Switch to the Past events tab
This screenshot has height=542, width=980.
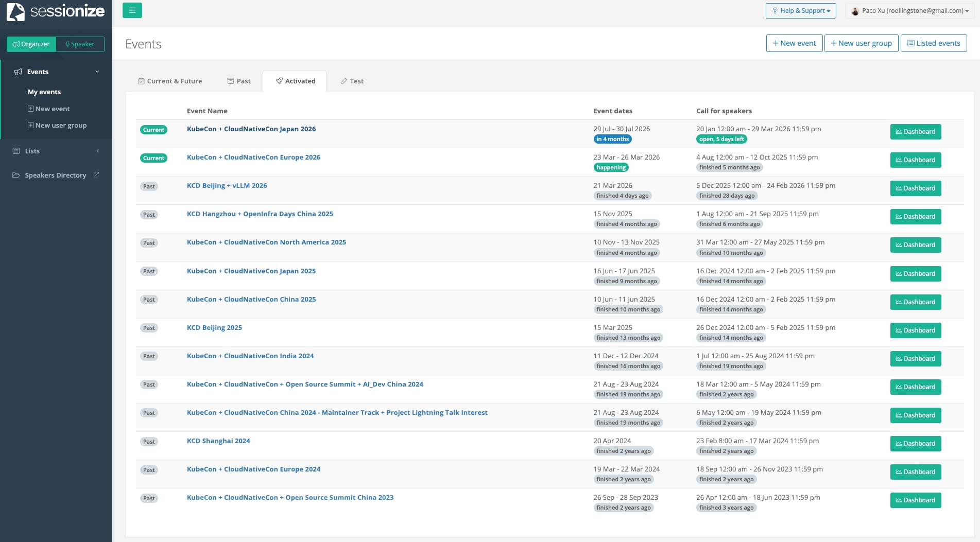(239, 81)
